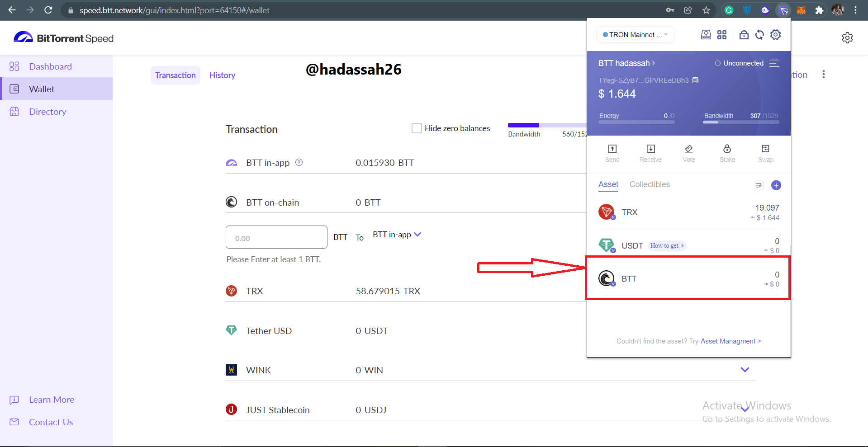Screen dimensions: 868x447
Task: Click the TronLink Energy progress bar
Action: pyautogui.click(x=637, y=122)
